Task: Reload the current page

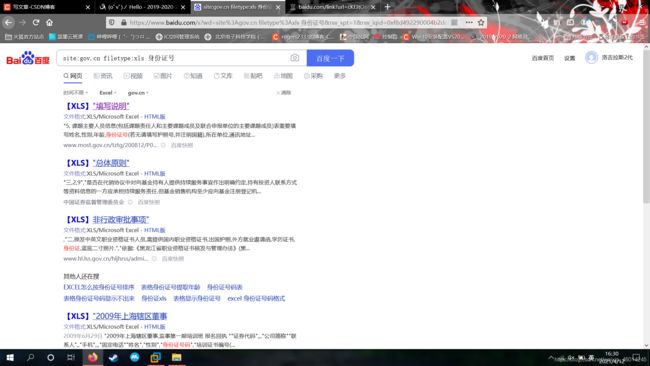Action: point(36,22)
